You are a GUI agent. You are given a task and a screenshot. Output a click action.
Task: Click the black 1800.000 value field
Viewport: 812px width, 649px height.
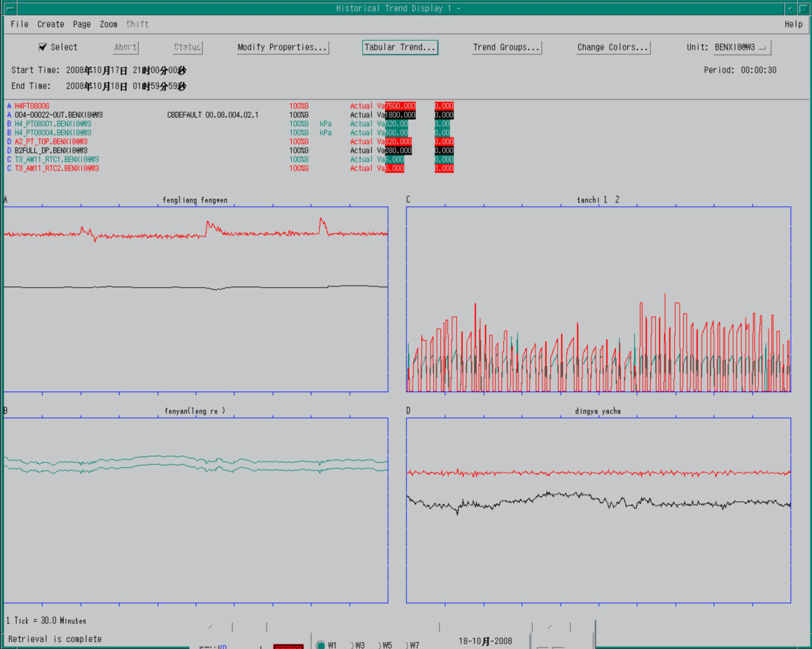(400, 115)
